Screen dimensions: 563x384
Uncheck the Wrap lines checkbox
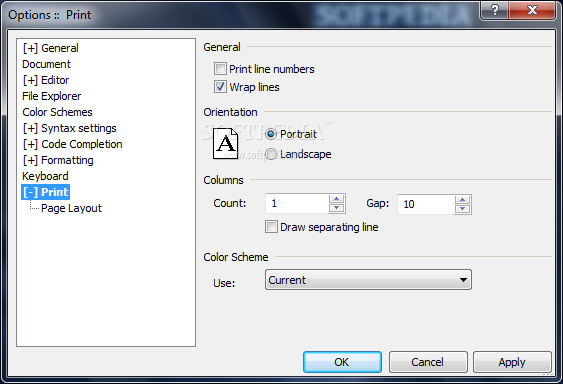coord(220,87)
